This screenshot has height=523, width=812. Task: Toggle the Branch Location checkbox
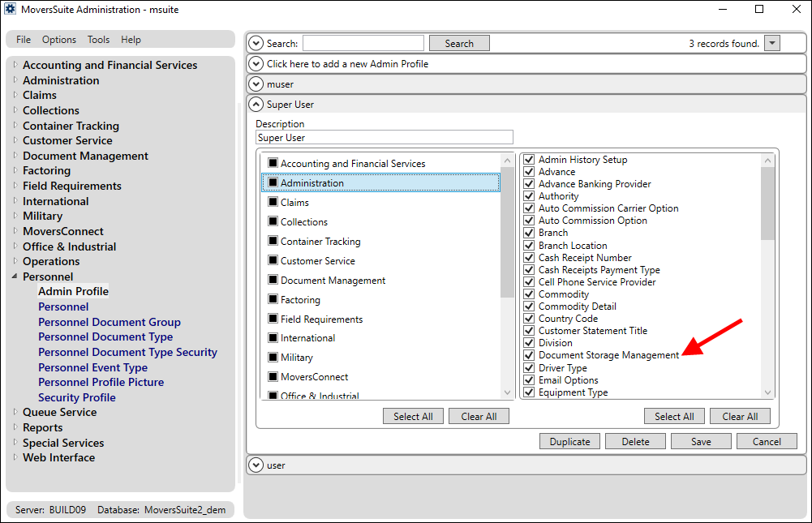coord(529,245)
